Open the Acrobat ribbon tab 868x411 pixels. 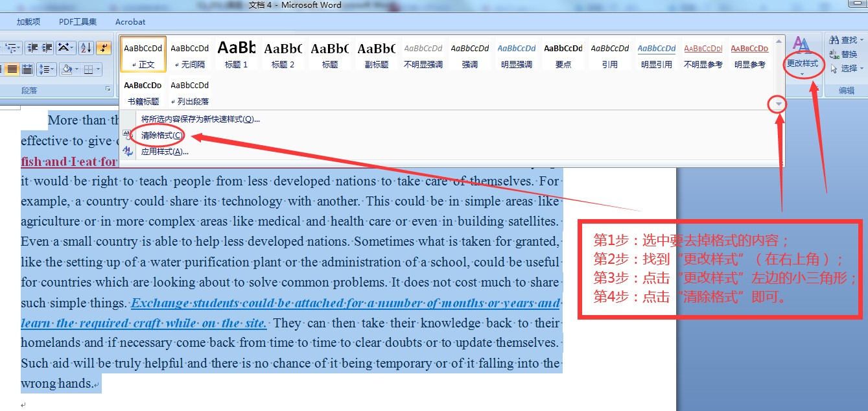pyautogui.click(x=130, y=21)
